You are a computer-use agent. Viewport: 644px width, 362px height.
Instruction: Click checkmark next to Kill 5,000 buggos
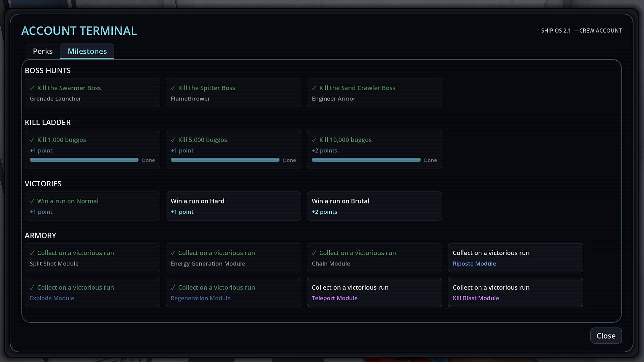(x=173, y=140)
